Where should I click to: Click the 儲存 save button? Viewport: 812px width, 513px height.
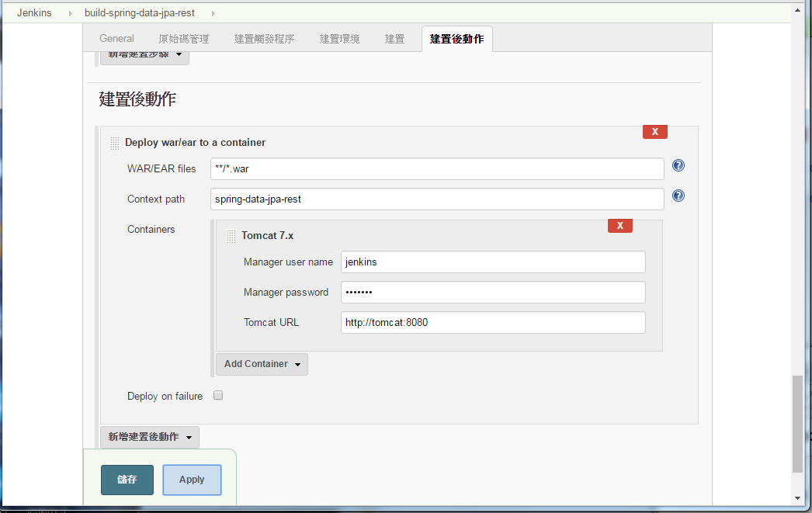[x=127, y=480]
